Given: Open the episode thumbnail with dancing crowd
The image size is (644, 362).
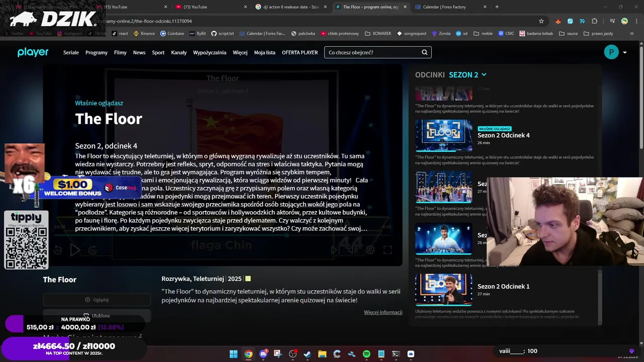Looking at the screenshot, I should 444,187.
